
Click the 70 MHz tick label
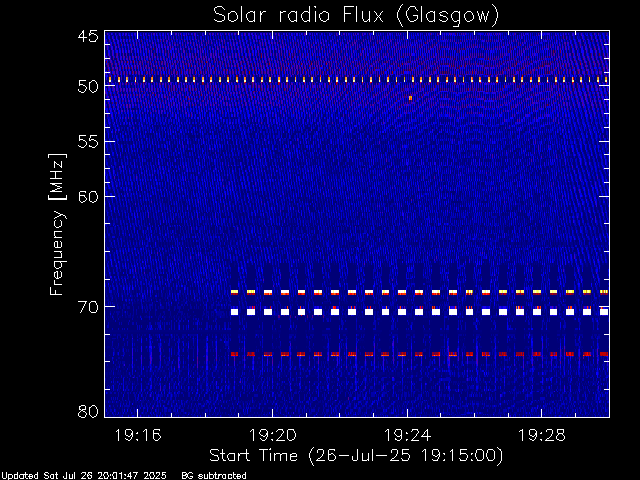[88, 307]
